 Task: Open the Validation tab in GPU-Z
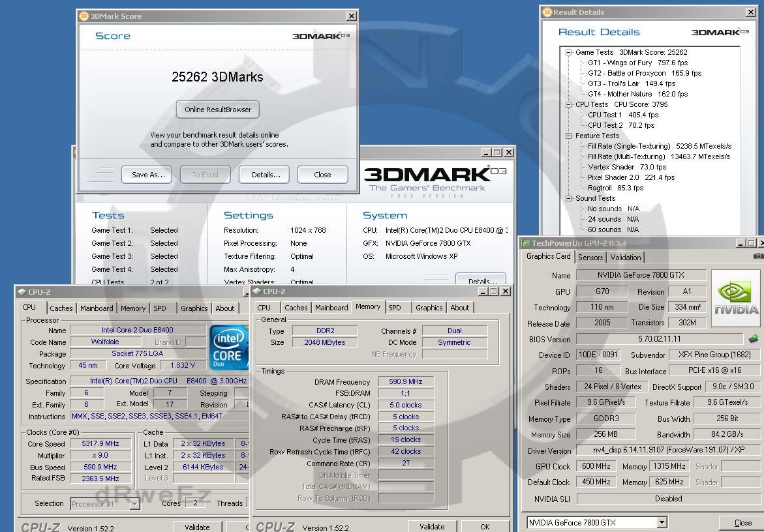[x=626, y=257]
